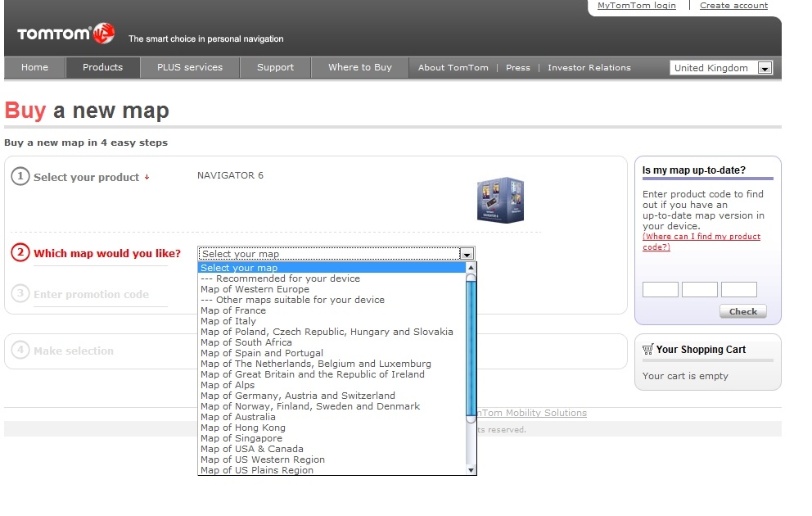Go to About TomTom
Image resolution: width=812 pixels, height=516 pixels.
tap(453, 68)
